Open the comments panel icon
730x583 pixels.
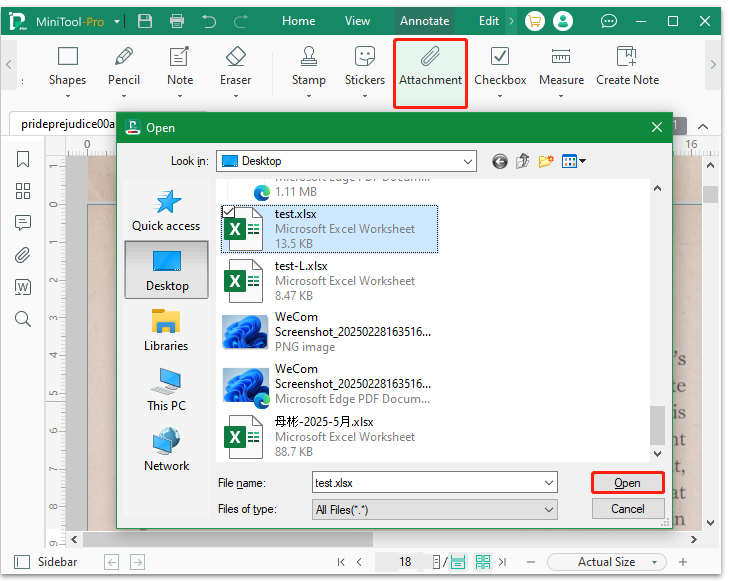pos(23,223)
